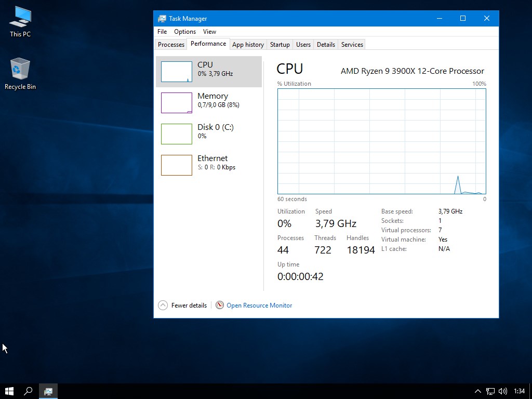Select the Ethernet mini graph thumbnail
The width and height of the screenshot is (532, 399).
(x=177, y=165)
